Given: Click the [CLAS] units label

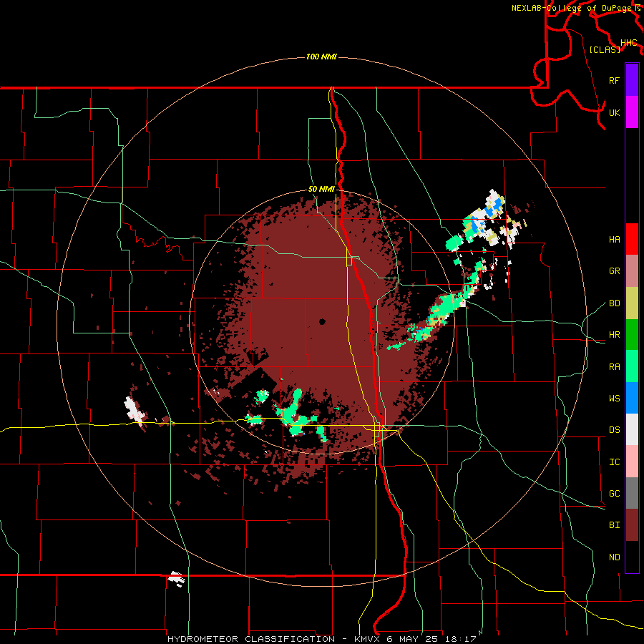Looking at the screenshot, I should coord(605,50).
